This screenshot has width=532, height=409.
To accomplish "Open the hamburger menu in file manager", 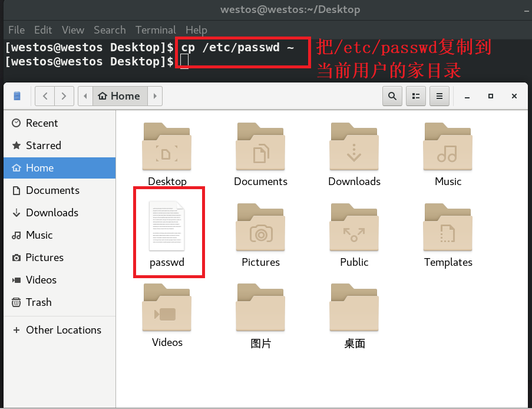I will pyautogui.click(x=440, y=96).
